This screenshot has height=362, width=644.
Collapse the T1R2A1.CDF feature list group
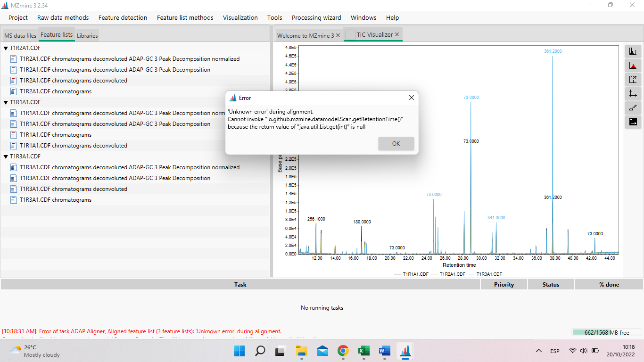point(5,48)
